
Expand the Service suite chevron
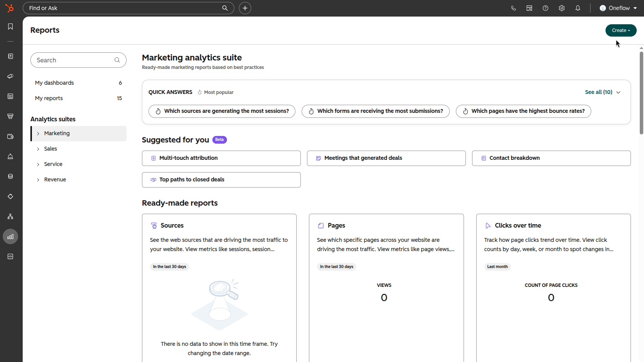click(x=38, y=164)
